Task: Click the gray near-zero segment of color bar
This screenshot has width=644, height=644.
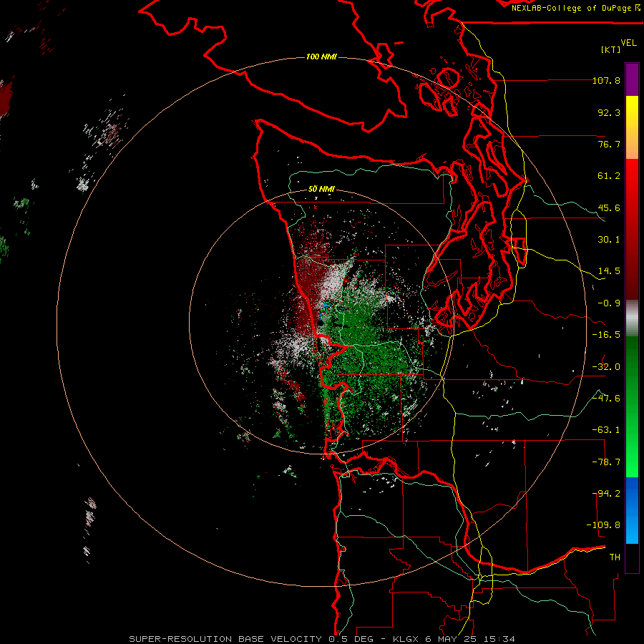Action: [x=632, y=318]
